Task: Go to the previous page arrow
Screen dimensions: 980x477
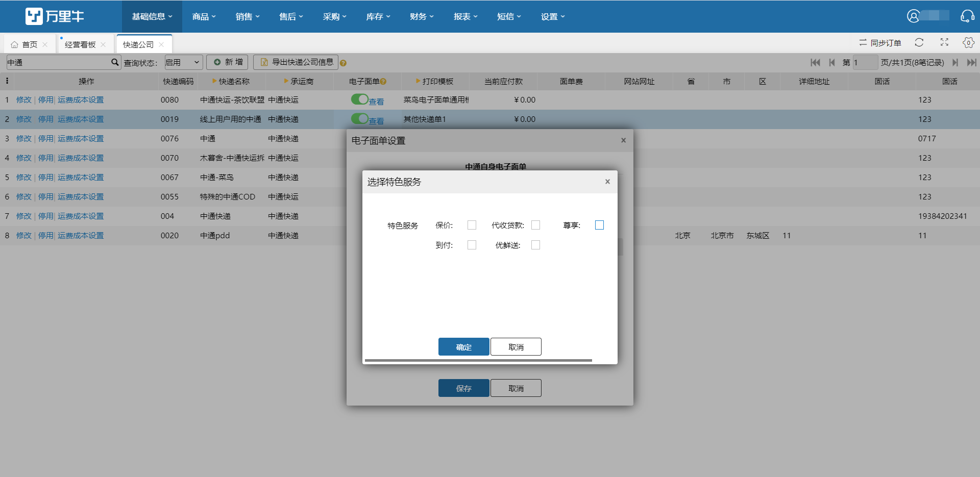Action: click(832, 62)
